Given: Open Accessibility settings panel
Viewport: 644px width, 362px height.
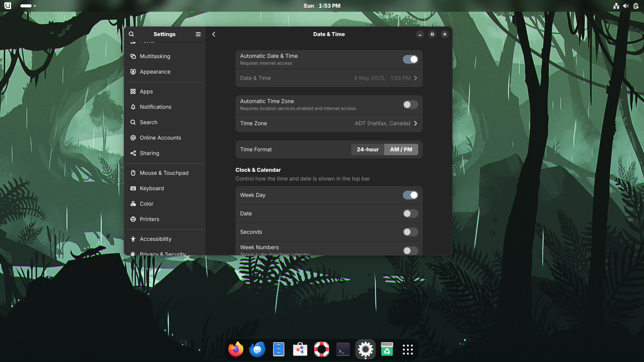Looking at the screenshot, I should tap(165, 239).
